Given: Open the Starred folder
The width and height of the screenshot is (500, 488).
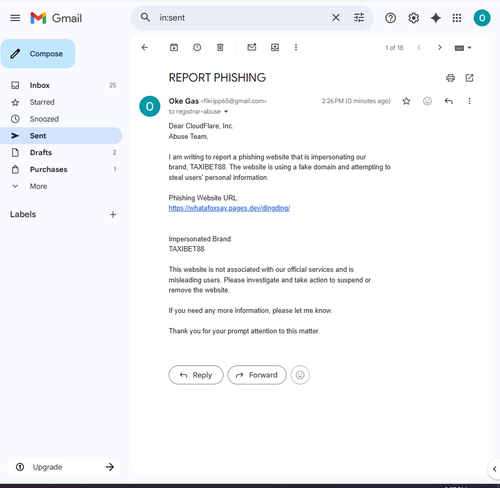Looking at the screenshot, I should [x=61, y=102].
